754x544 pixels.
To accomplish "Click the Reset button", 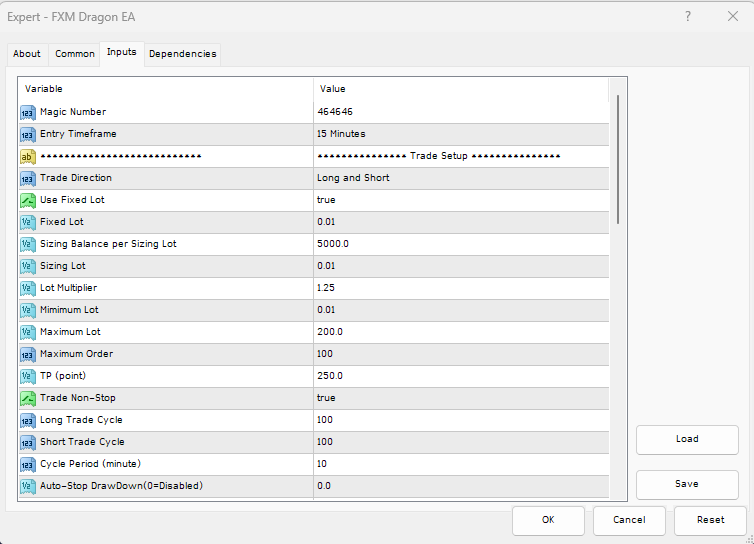I will click(710, 520).
